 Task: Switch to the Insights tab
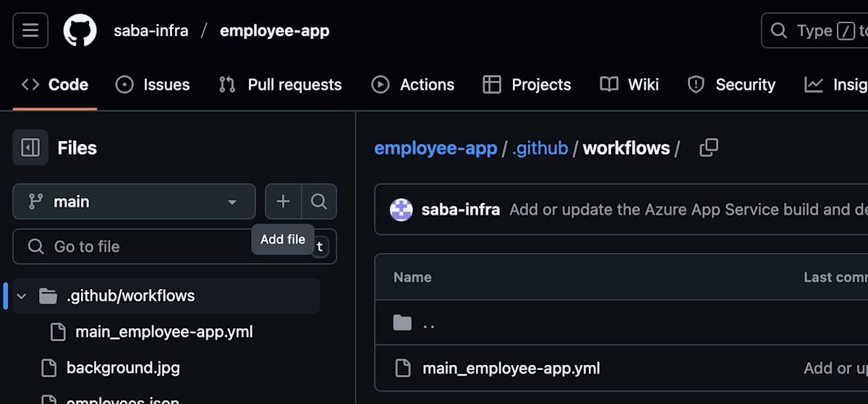(x=835, y=85)
